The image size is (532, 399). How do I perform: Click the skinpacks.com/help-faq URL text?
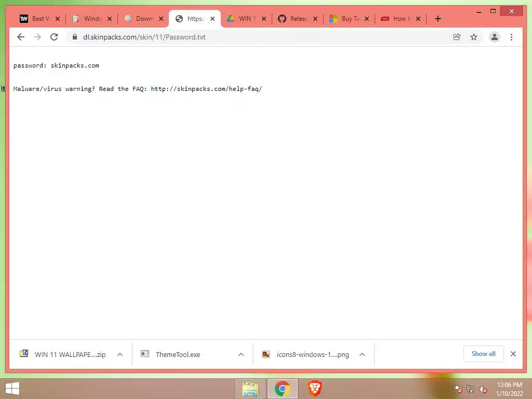click(207, 89)
